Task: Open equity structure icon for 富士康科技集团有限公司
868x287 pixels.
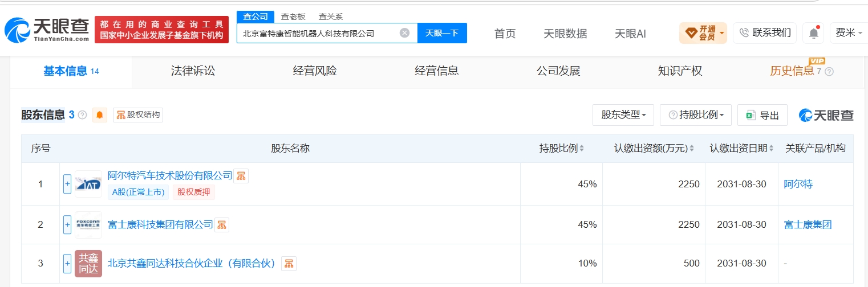Action: (x=222, y=225)
